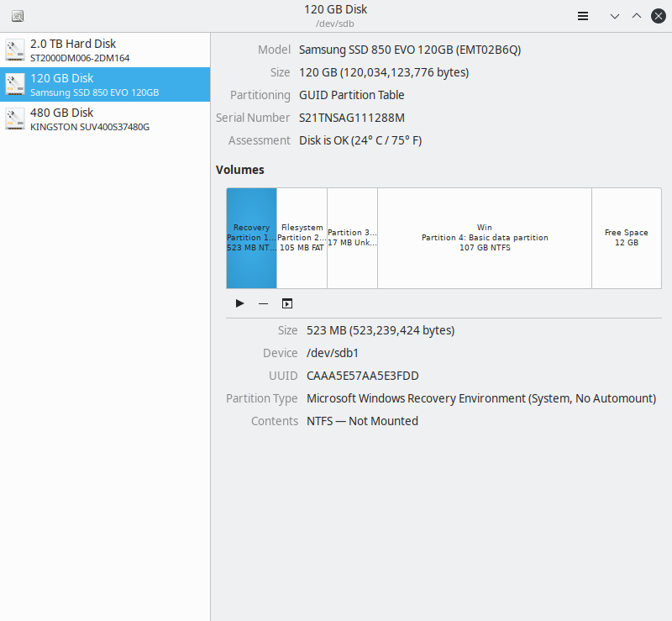The image size is (672, 621).
Task: Close the Disks window
Action: tap(659, 16)
